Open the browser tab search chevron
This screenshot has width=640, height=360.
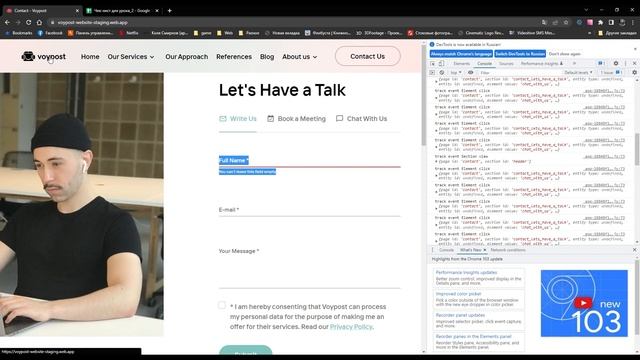586,10
